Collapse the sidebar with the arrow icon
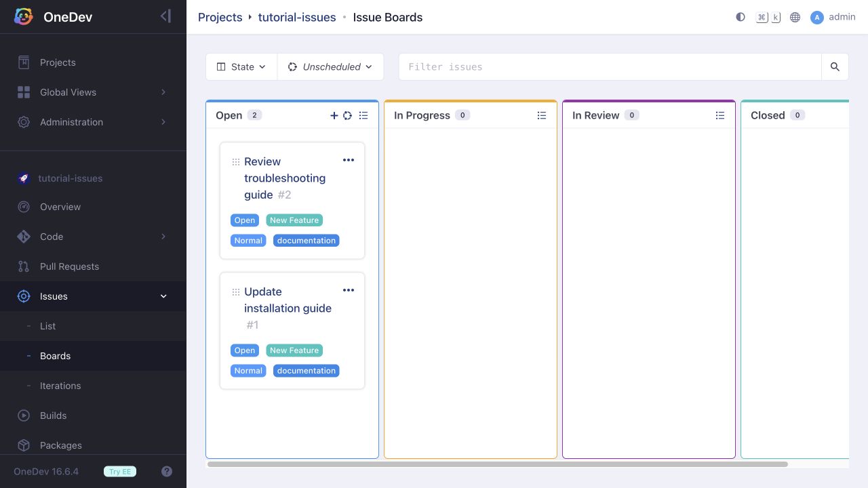 coord(165,16)
